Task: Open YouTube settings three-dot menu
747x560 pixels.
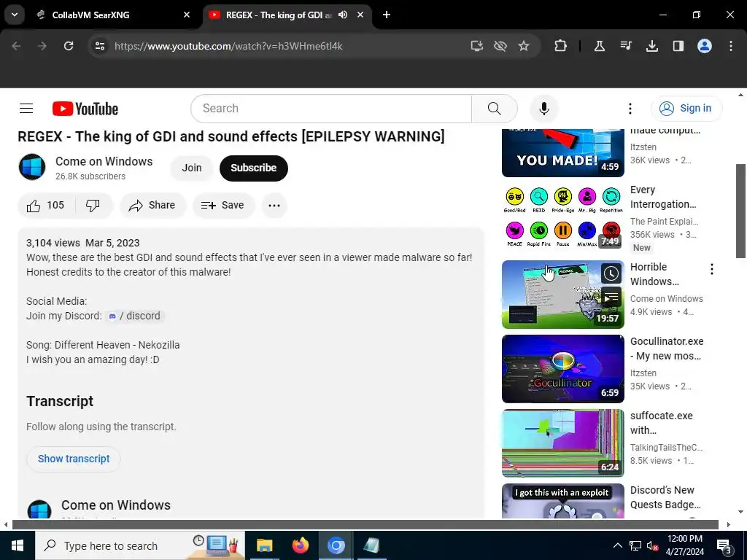Action: 630,109
